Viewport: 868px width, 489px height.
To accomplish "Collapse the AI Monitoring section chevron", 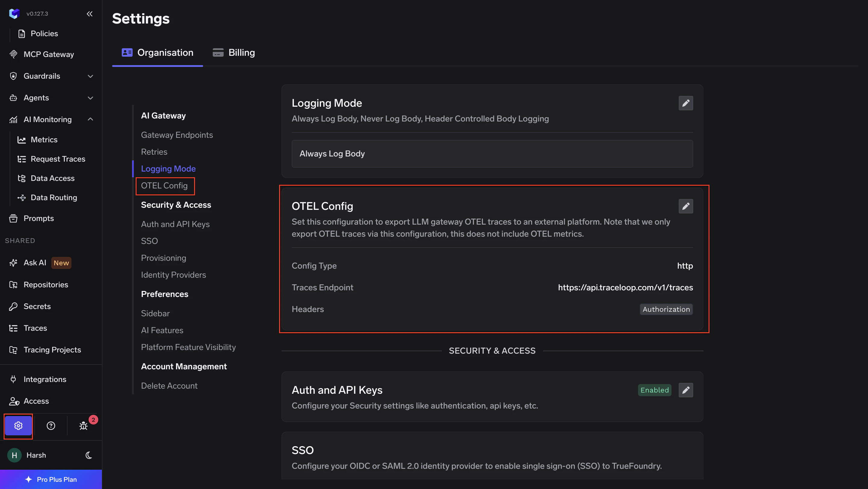I will (x=90, y=119).
